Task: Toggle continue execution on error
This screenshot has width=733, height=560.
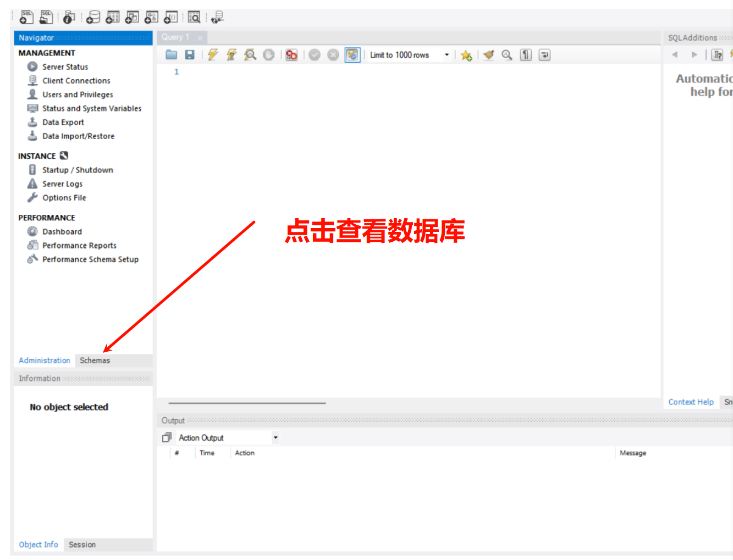Action: point(291,55)
